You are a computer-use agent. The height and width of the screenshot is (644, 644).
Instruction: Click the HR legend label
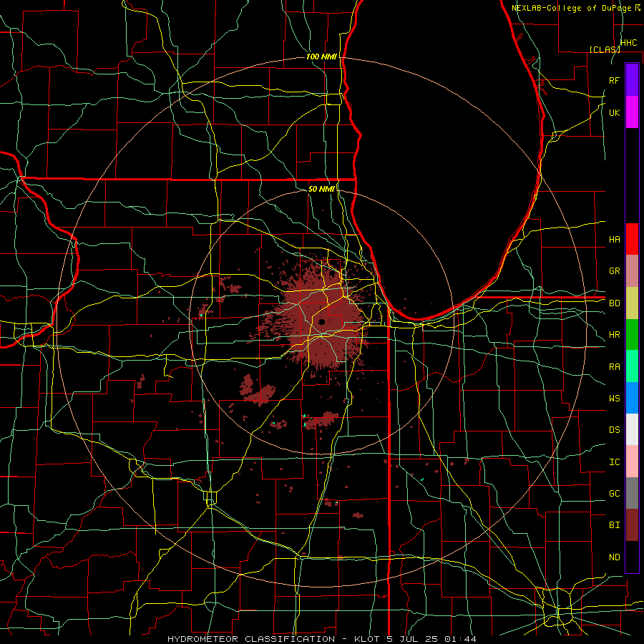tap(615, 335)
